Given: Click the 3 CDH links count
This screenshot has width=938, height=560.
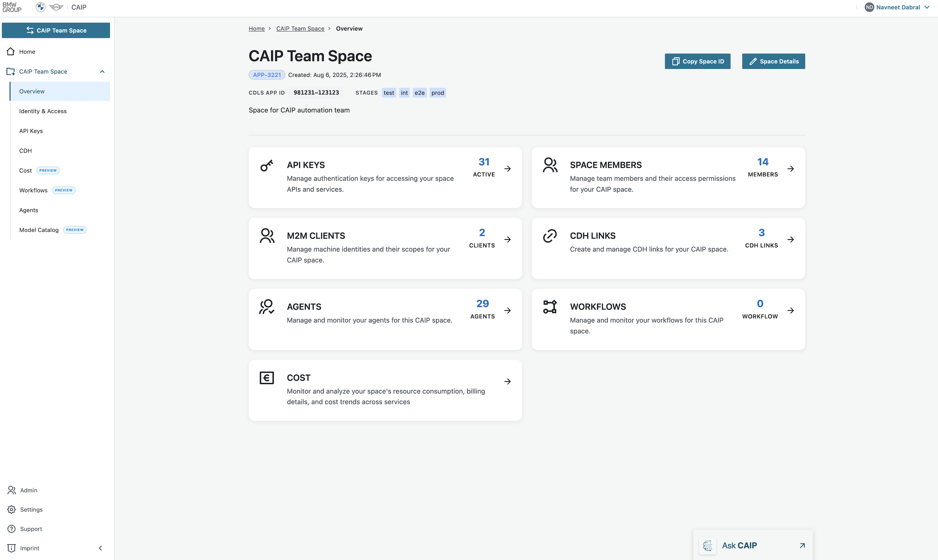Looking at the screenshot, I should [762, 232].
